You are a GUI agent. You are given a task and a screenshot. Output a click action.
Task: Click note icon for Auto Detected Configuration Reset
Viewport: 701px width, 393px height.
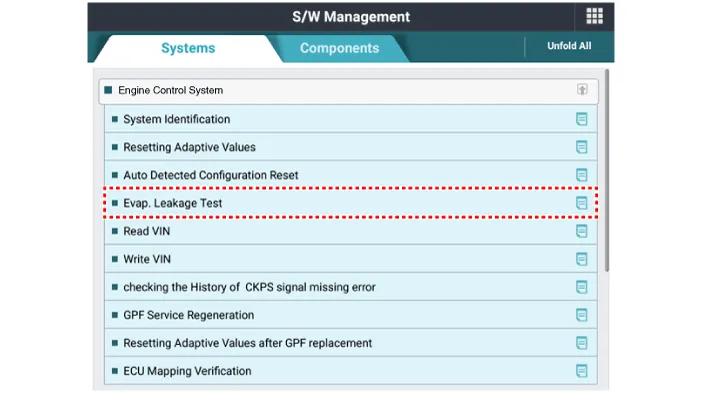coord(581,175)
